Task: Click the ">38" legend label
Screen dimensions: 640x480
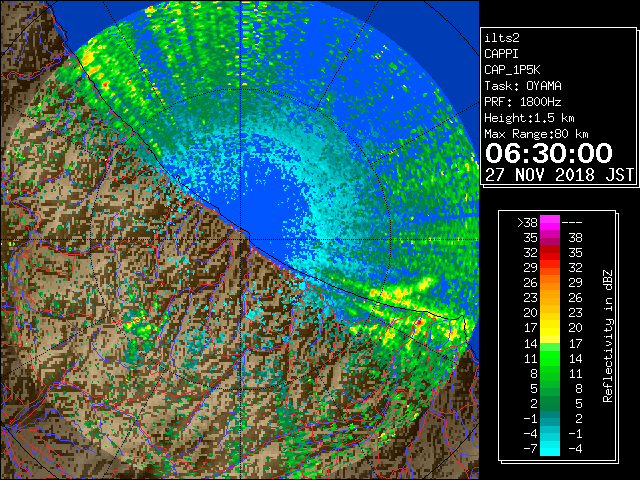Action: [x=528, y=223]
